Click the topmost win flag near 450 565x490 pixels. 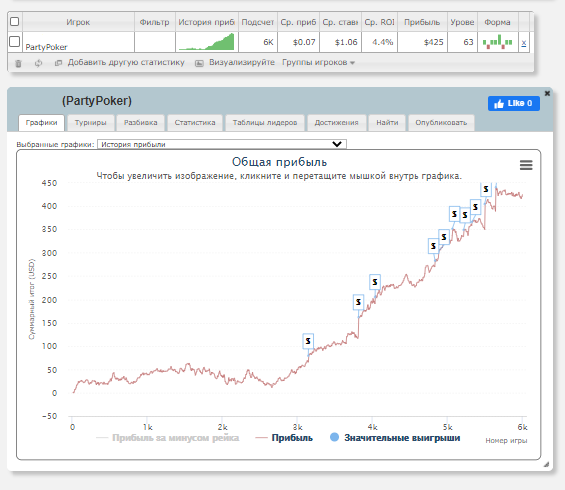click(486, 189)
